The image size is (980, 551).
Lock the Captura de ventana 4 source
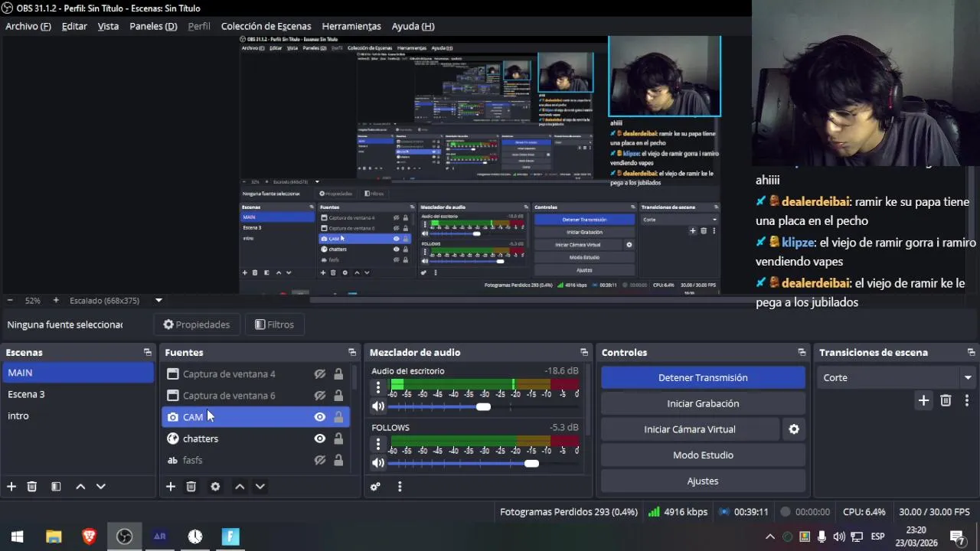pyautogui.click(x=338, y=374)
